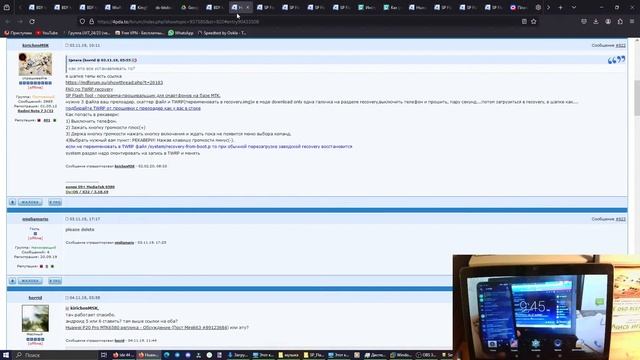Open Task View on the taskbar
The width and height of the screenshot is (640, 360).
104,355
